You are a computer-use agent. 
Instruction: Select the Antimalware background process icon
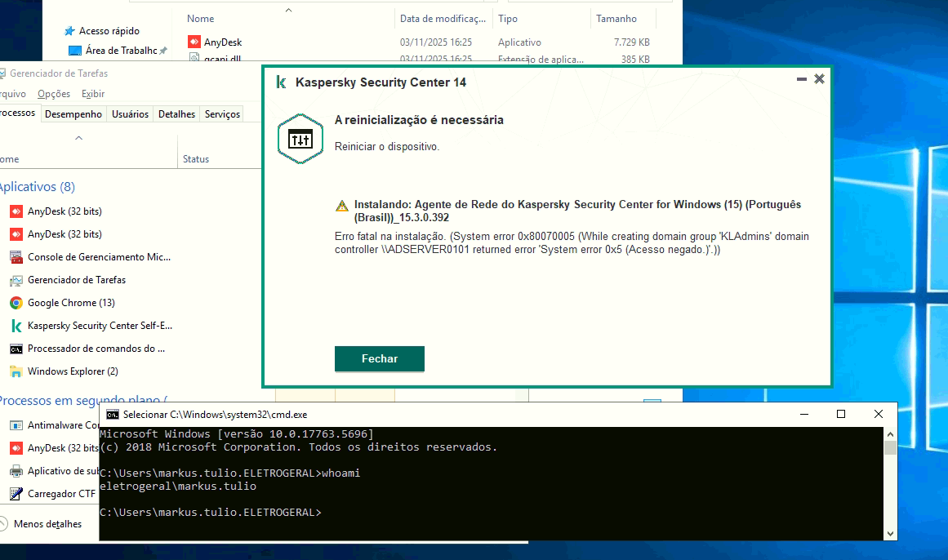16,425
